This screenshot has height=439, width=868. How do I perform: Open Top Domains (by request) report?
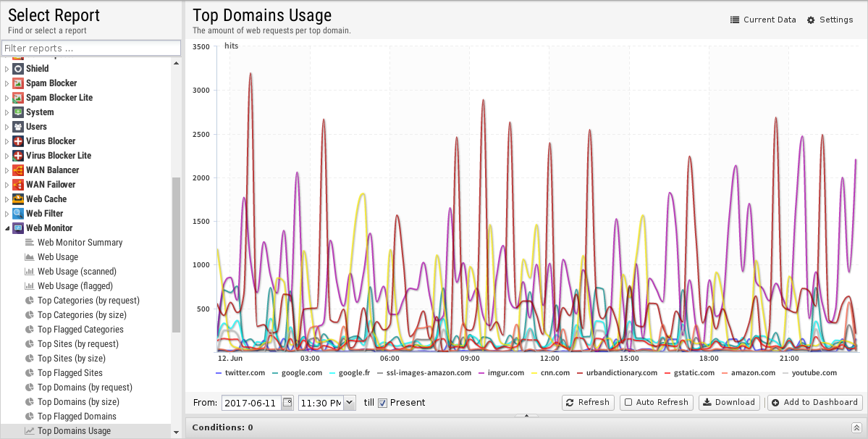coord(85,388)
